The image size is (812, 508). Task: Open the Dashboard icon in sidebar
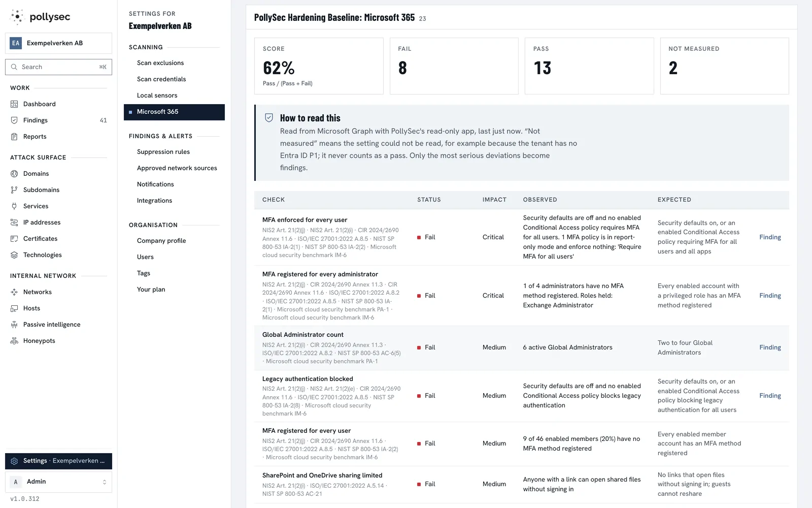pos(14,104)
